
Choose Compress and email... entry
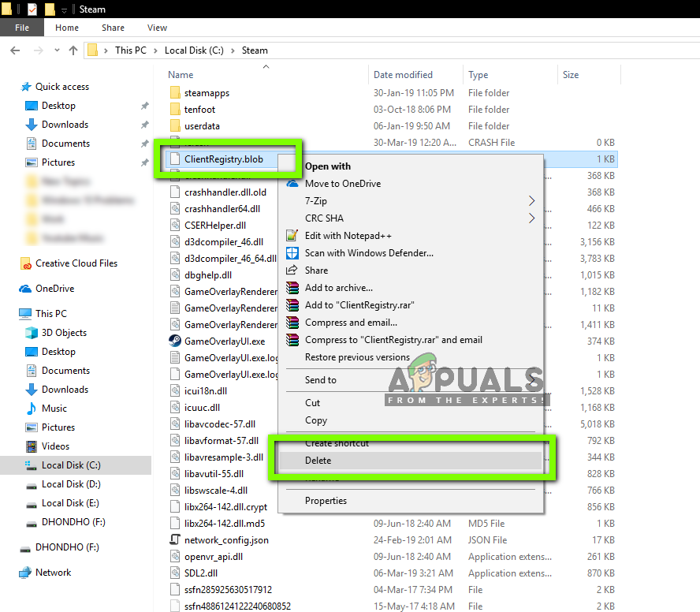coord(352,323)
